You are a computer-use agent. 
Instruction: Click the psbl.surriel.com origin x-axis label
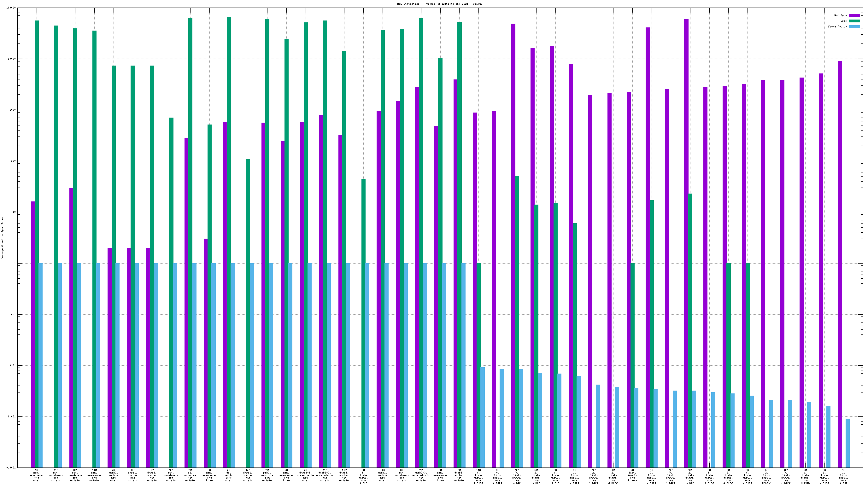267,475
